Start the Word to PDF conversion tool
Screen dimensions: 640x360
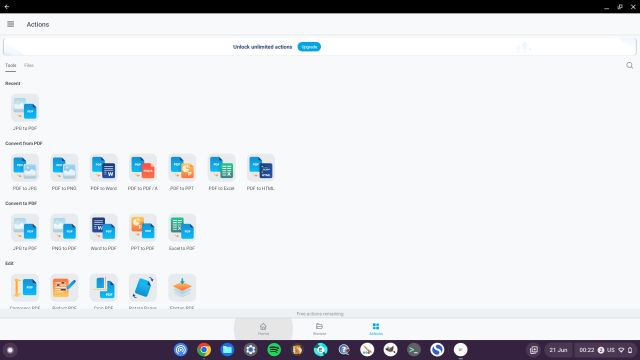pyautogui.click(x=103, y=232)
